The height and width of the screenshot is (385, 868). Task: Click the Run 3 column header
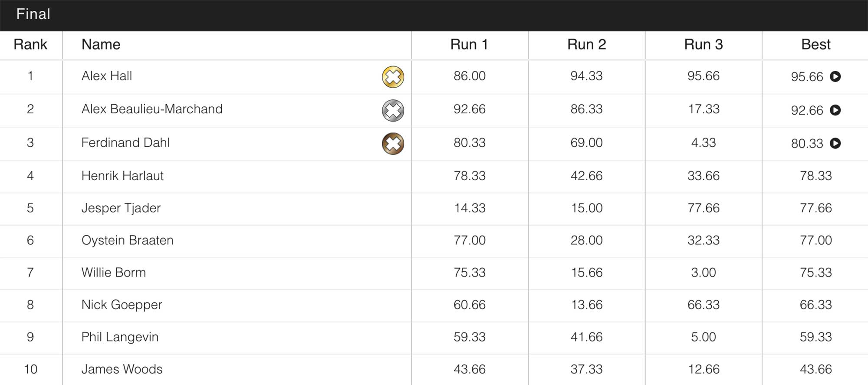[x=703, y=44]
